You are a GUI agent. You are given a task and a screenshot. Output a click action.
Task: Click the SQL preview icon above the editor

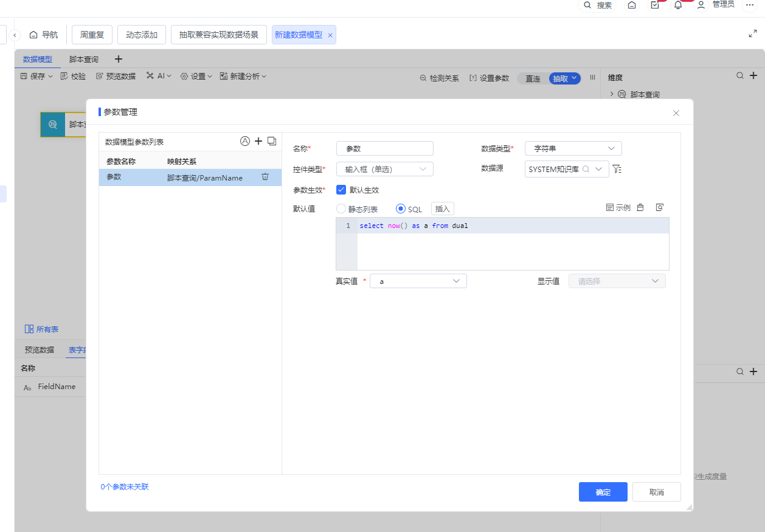point(660,207)
